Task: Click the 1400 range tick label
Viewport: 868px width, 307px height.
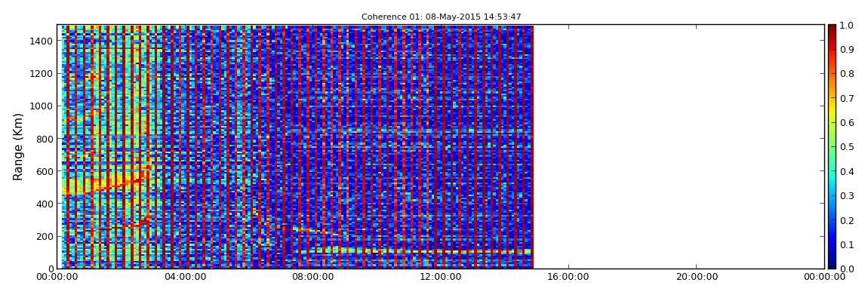Action: click(x=42, y=41)
